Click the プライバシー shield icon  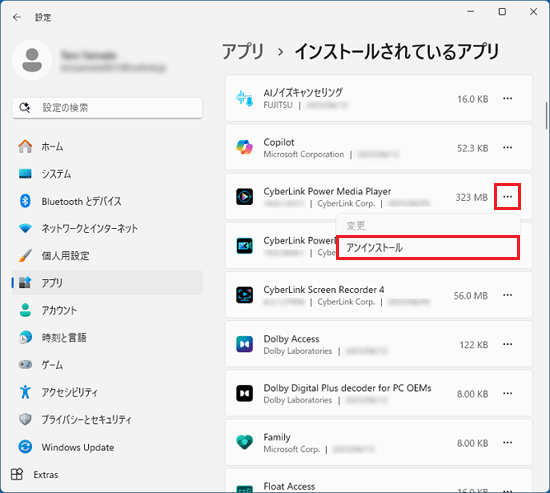click(x=25, y=419)
